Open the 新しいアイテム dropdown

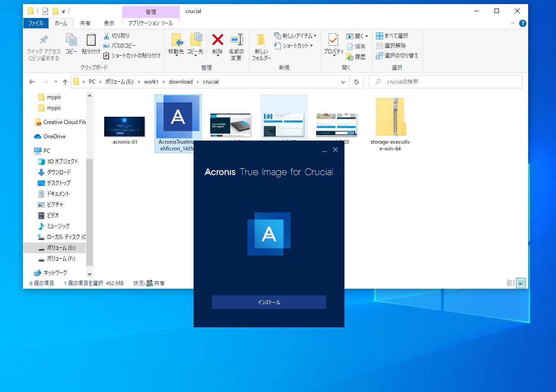coord(296,35)
